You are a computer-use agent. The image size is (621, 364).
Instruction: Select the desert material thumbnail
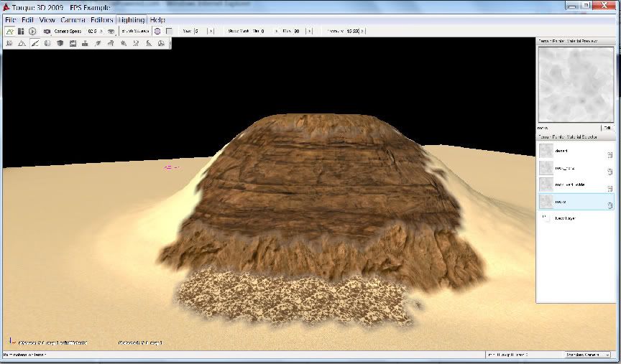click(546, 151)
